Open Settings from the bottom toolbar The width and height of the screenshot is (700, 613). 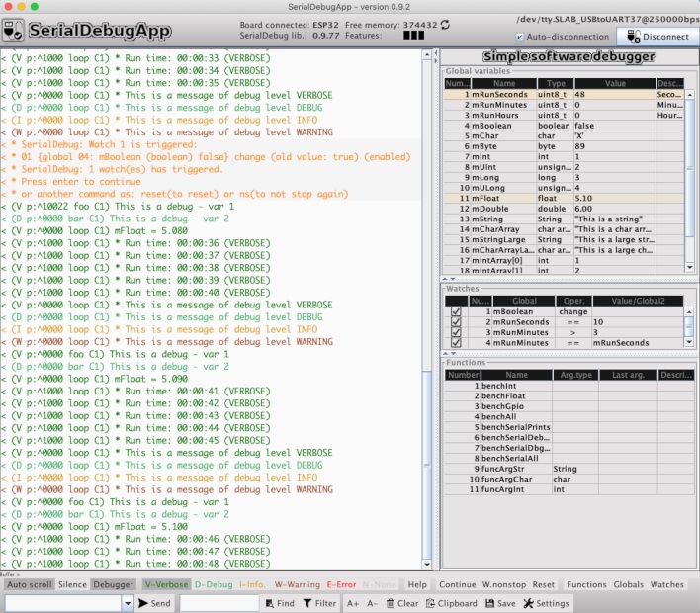[546, 603]
